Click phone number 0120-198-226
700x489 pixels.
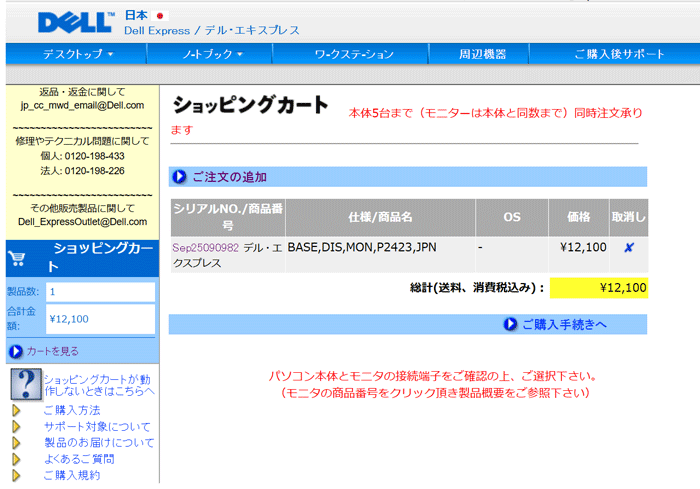pos(95,171)
